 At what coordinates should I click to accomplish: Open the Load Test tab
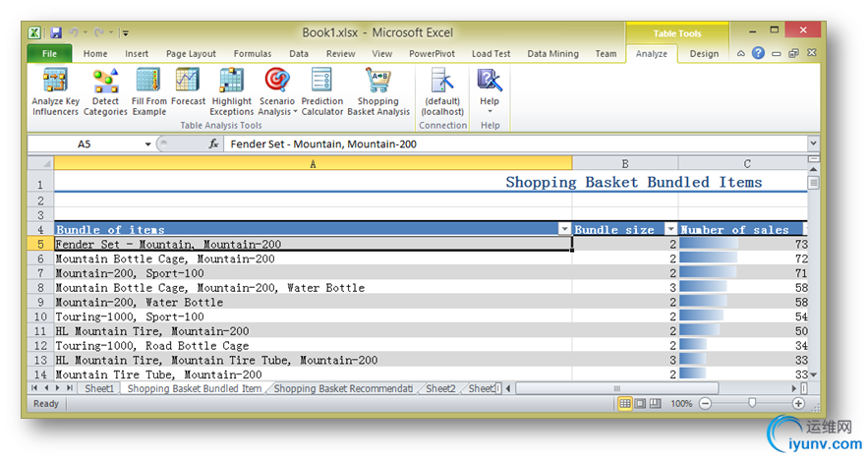pos(492,54)
